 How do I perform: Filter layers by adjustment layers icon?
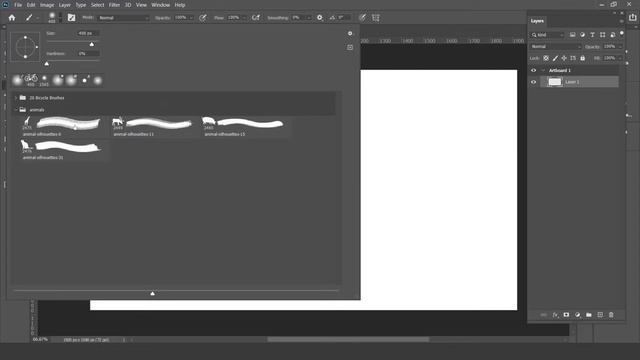coord(582,35)
